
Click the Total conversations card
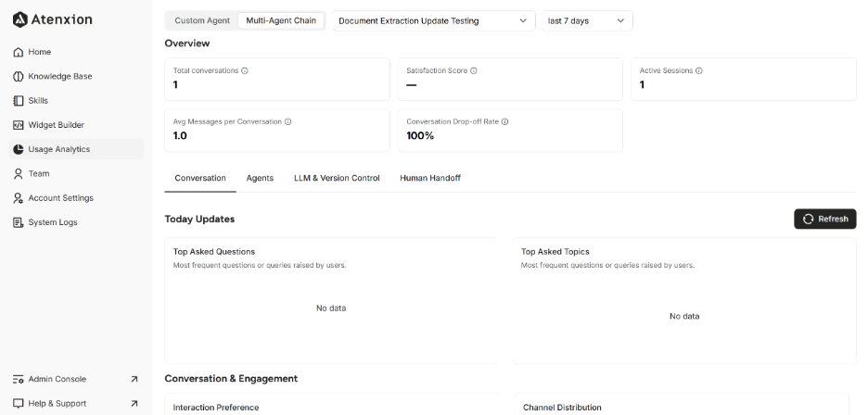(x=276, y=79)
